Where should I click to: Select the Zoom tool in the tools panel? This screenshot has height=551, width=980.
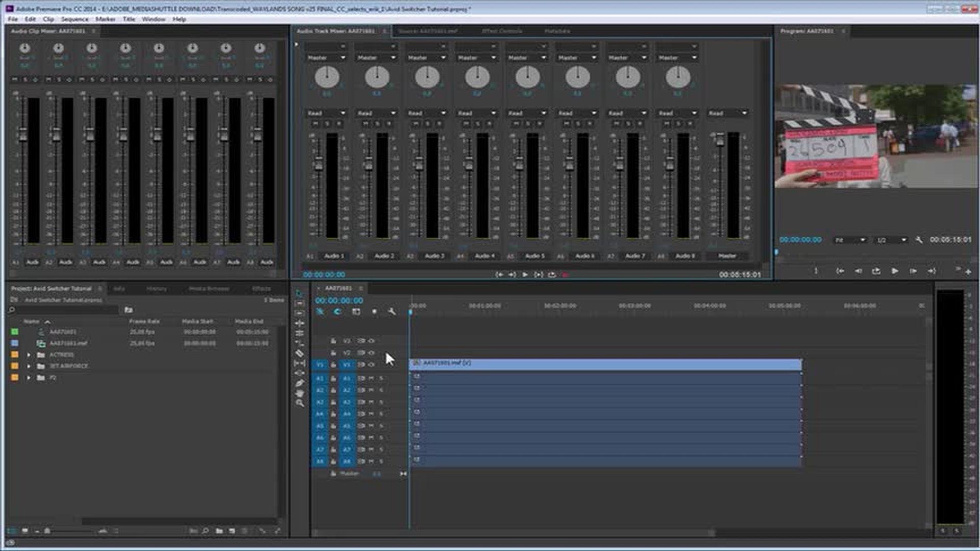point(300,403)
